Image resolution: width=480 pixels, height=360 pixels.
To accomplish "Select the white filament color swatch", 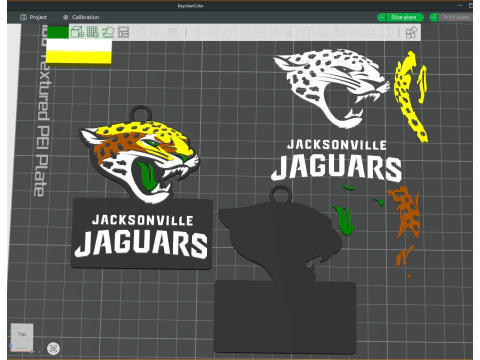I will tap(79, 46).
